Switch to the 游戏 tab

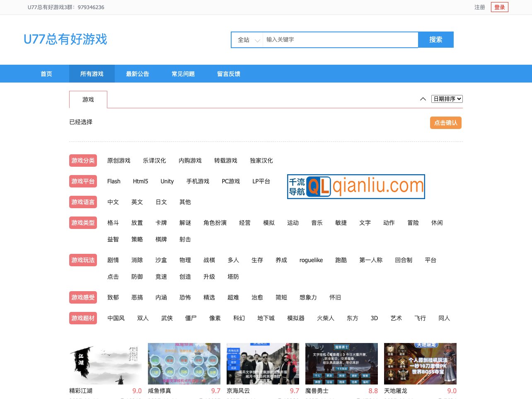88,99
